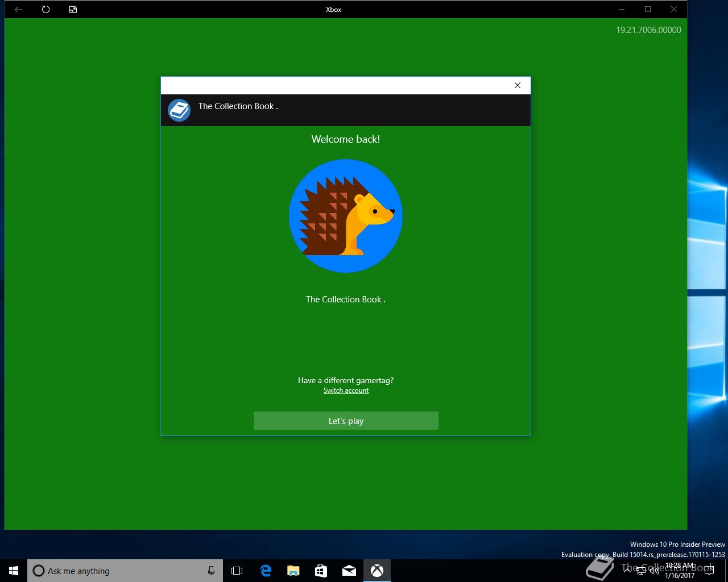Click 'The Collection Book .' in dialog header

[x=238, y=106]
